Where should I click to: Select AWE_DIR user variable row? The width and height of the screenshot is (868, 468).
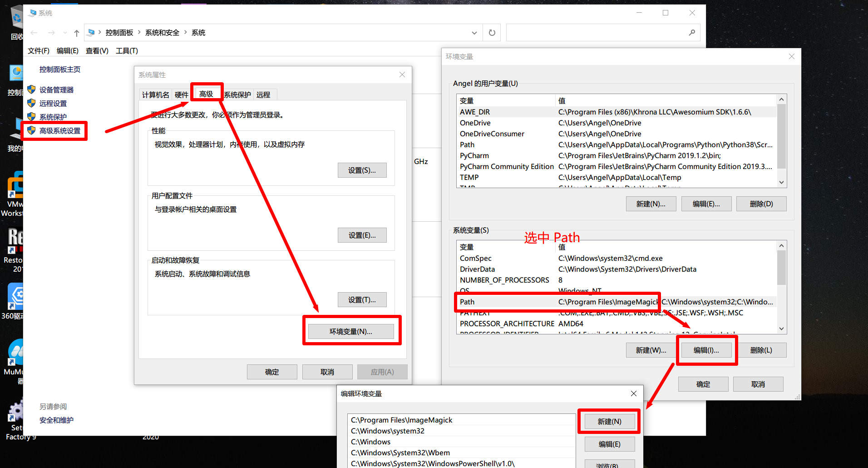tap(617, 112)
